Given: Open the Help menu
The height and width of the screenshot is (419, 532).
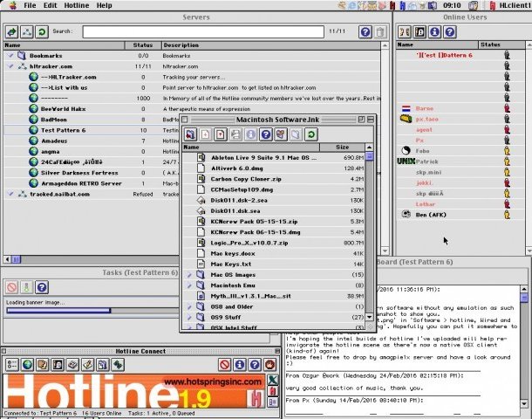Looking at the screenshot, I should coord(104,5).
